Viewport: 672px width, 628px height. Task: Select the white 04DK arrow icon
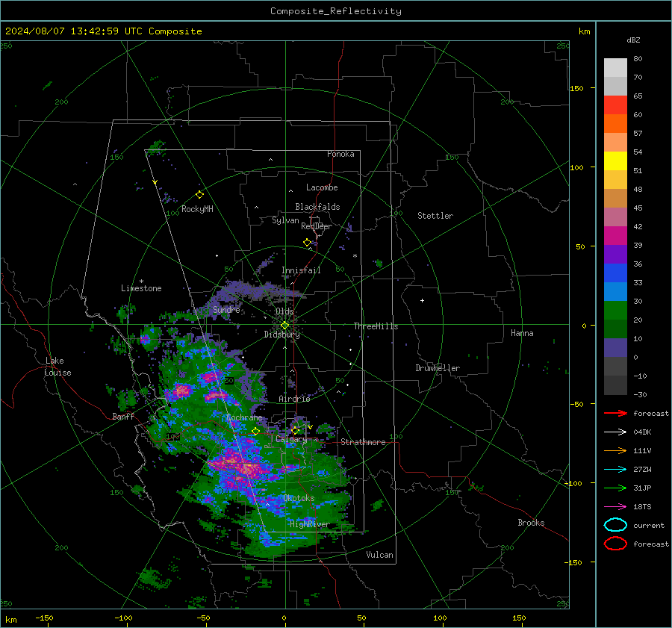click(615, 432)
